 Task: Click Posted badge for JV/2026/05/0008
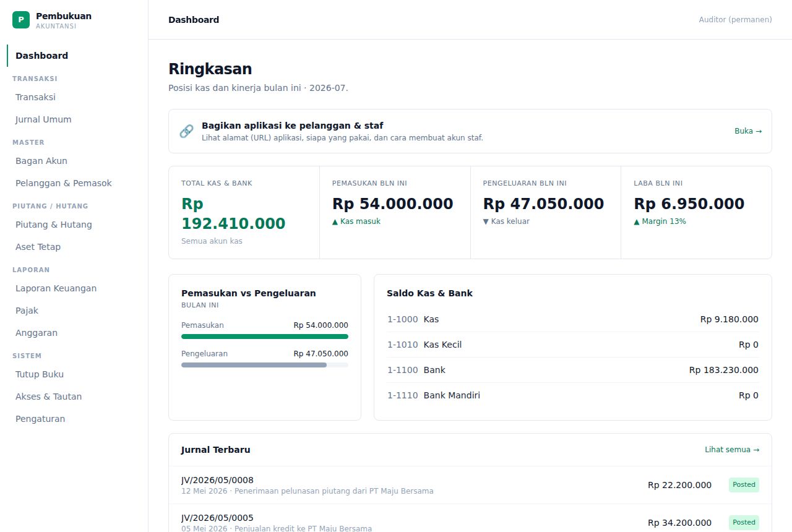744,485
